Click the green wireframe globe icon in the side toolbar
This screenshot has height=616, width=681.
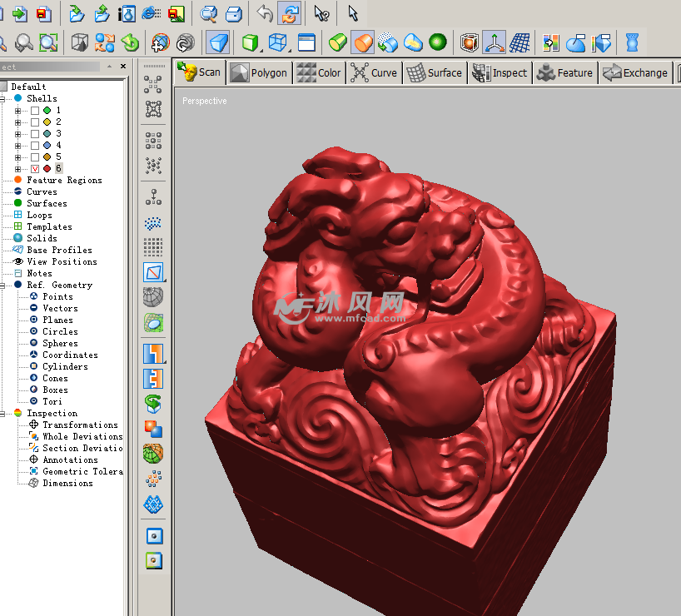point(153,454)
